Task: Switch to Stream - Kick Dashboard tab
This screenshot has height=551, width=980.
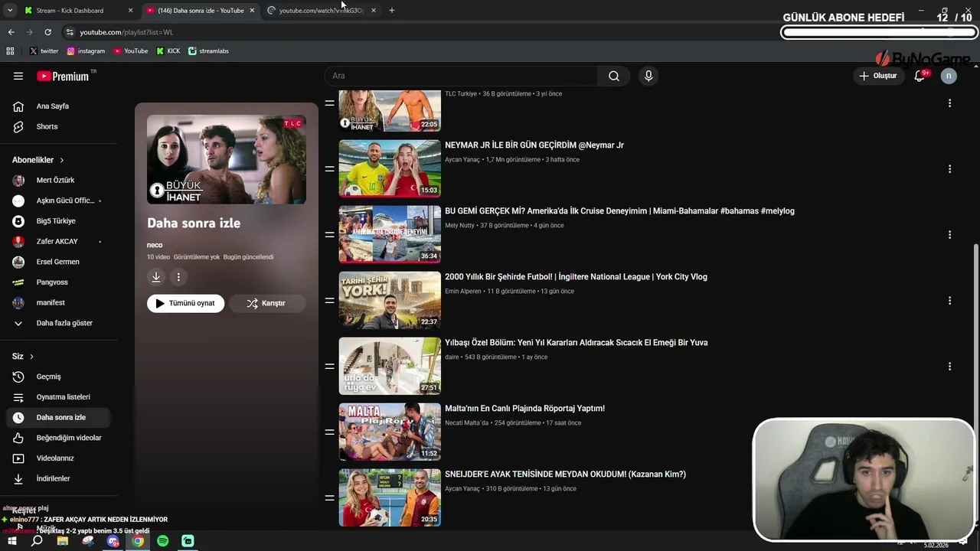Action: [x=79, y=11]
